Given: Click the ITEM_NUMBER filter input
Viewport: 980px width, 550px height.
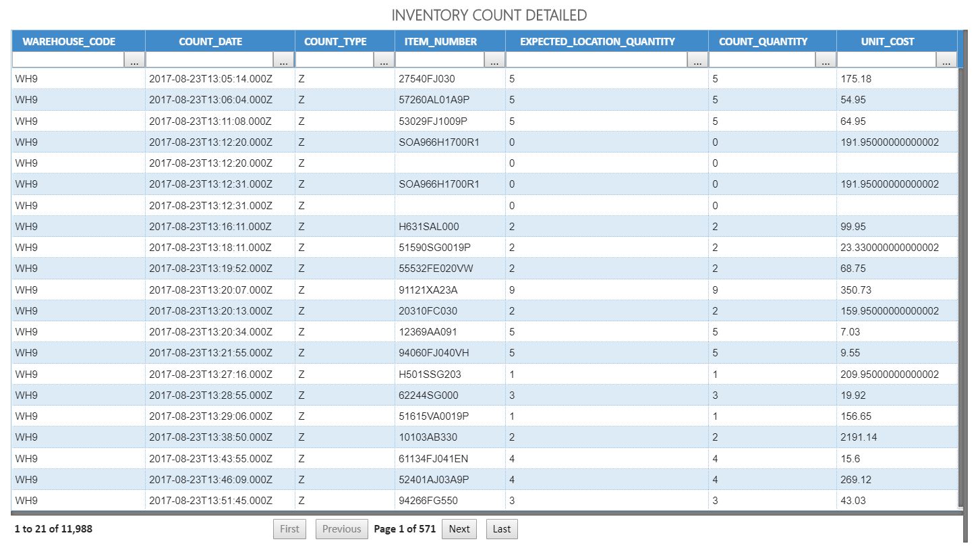Looking at the screenshot, I should point(440,61).
